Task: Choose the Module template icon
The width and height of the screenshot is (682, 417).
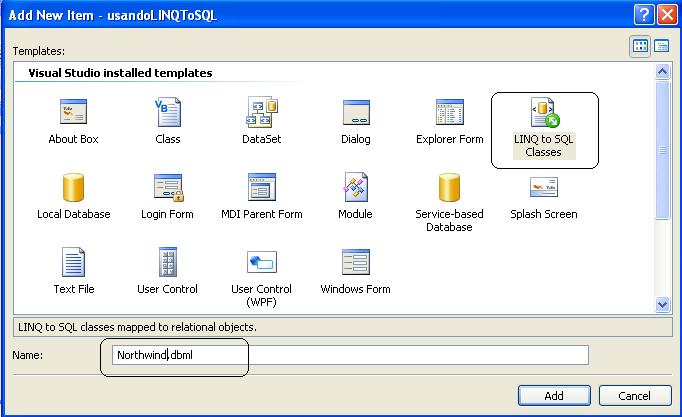Action: coord(356,187)
